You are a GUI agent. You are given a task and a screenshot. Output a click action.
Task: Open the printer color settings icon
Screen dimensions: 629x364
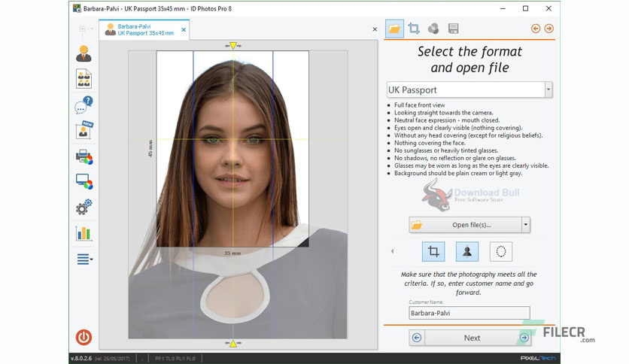(84, 156)
